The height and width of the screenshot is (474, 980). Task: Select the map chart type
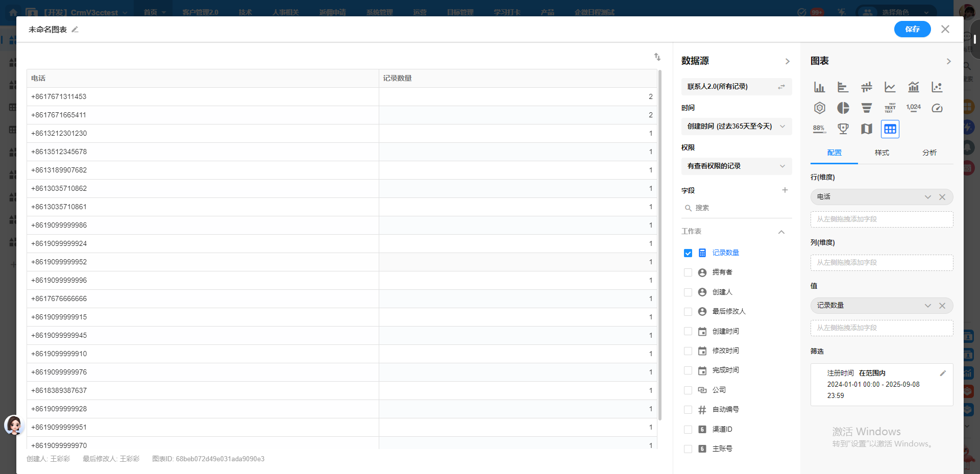pyautogui.click(x=866, y=129)
